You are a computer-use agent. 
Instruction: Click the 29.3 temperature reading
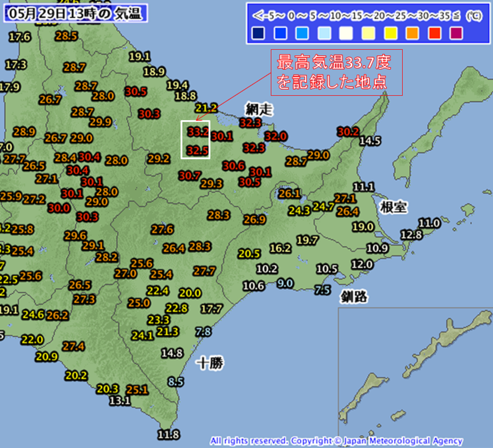pyautogui.click(x=212, y=184)
